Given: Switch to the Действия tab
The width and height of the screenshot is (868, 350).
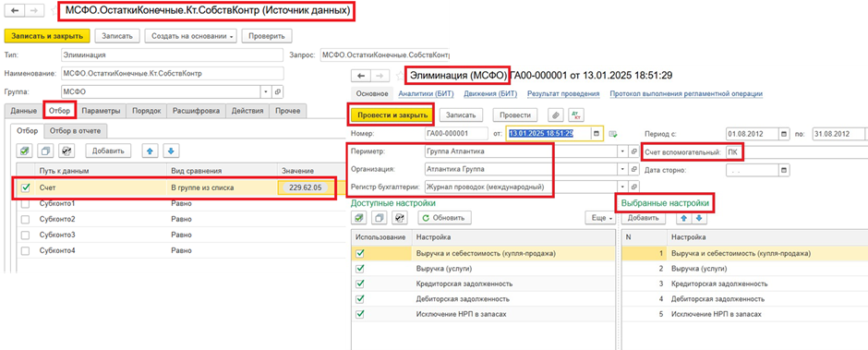Looking at the screenshot, I should [x=247, y=111].
